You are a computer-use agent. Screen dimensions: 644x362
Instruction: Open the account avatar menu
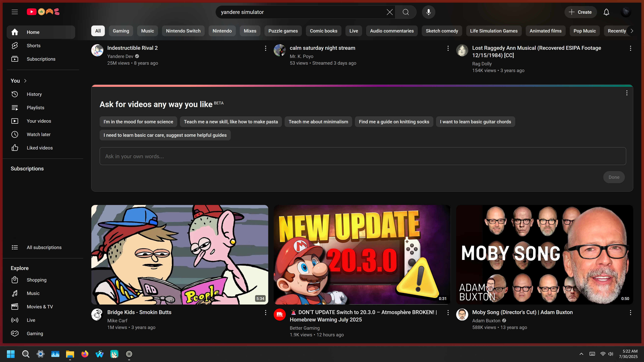click(x=626, y=12)
